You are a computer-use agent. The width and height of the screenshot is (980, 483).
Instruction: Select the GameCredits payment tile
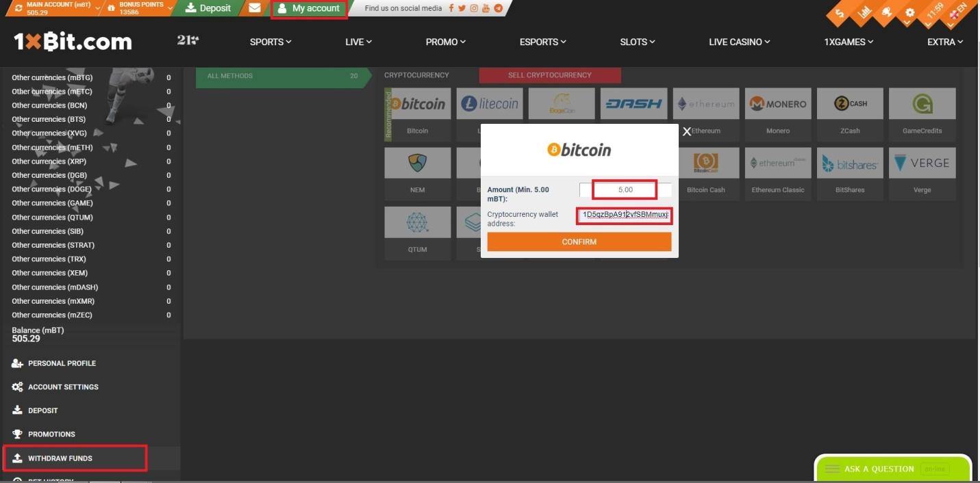(x=922, y=114)
